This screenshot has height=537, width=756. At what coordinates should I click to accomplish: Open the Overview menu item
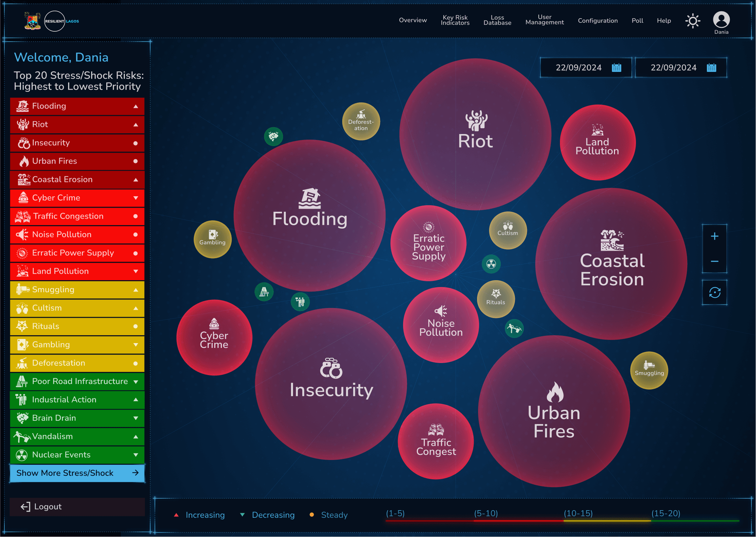tap(413, 20)
